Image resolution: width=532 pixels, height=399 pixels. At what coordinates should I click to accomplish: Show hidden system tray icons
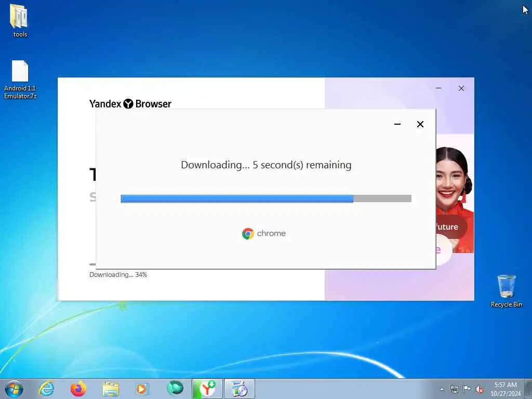coord(442,389)
